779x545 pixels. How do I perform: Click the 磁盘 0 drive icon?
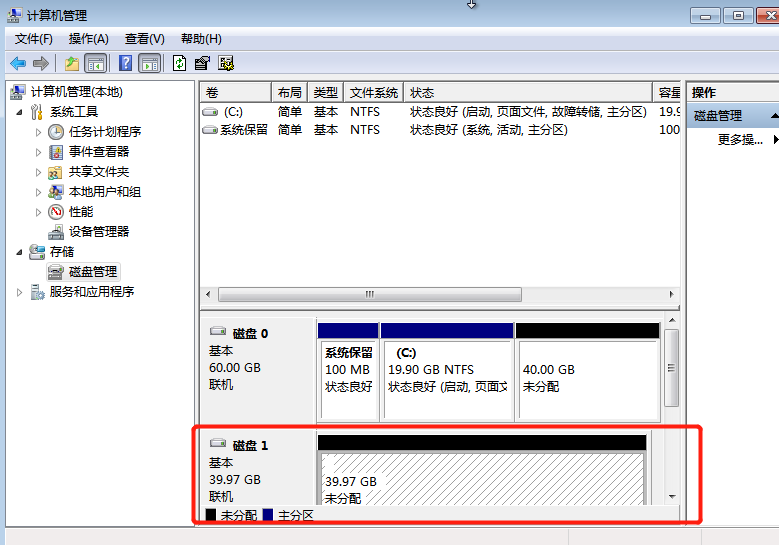(218, 331)
